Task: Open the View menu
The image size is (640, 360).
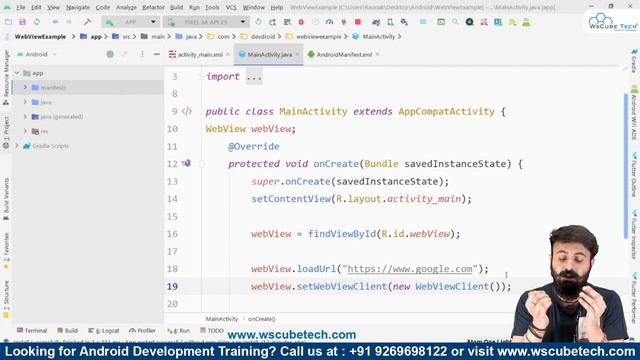Action: point(53,7)
